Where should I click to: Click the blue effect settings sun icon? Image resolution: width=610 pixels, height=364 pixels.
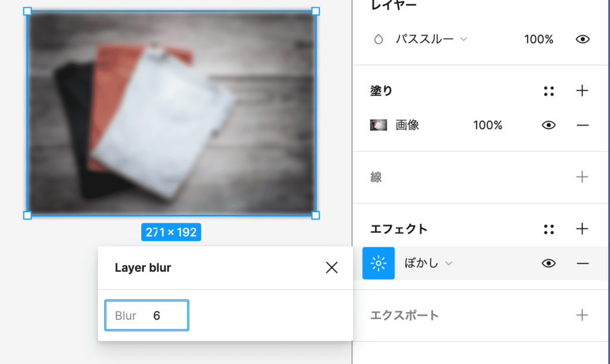click(378, 263)
